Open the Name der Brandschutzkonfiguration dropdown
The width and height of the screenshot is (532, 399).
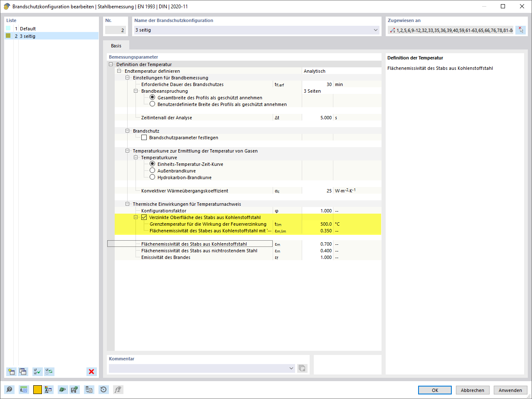tap(376, 30)
